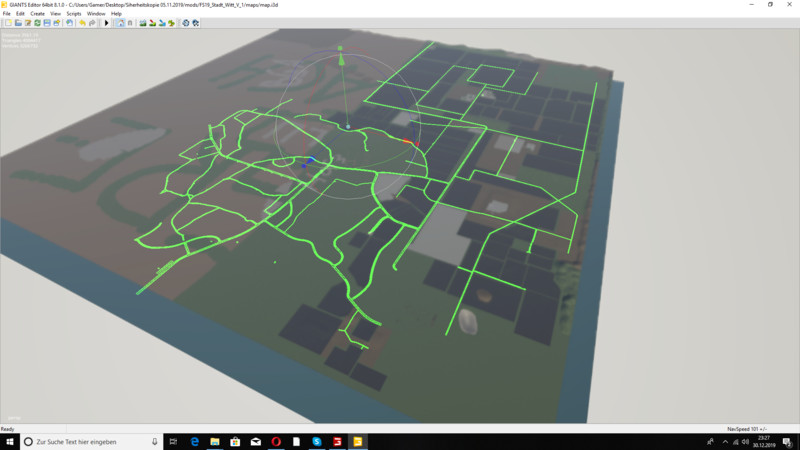Click the Windows search text box
Viewport: 800px width, 450px height.
[90, 441]
